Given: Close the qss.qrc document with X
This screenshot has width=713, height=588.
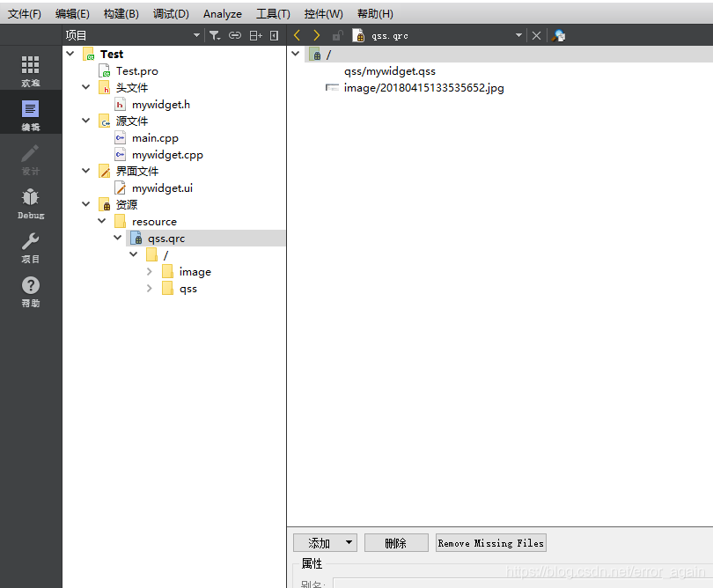Looking at the screenshot, I should [x=536, y=35].
